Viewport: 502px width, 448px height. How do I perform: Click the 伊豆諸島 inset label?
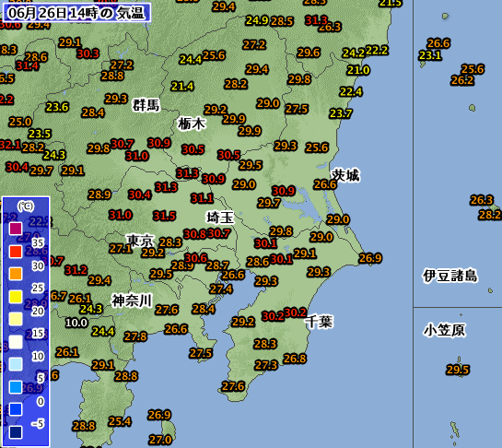449,276
